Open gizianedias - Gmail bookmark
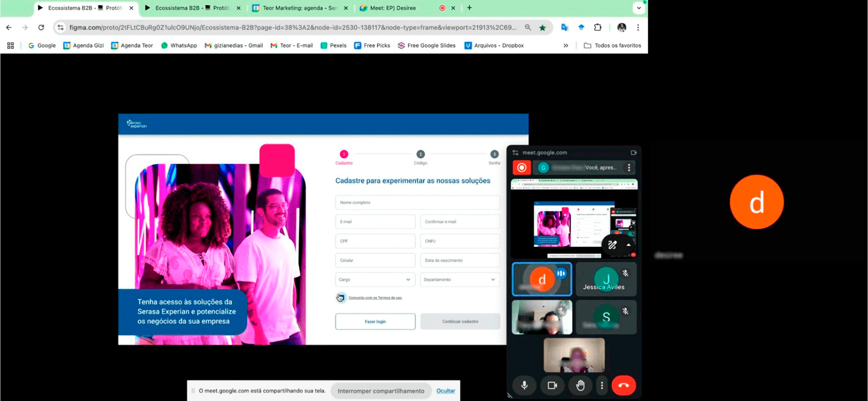 (x=234, y=46)
